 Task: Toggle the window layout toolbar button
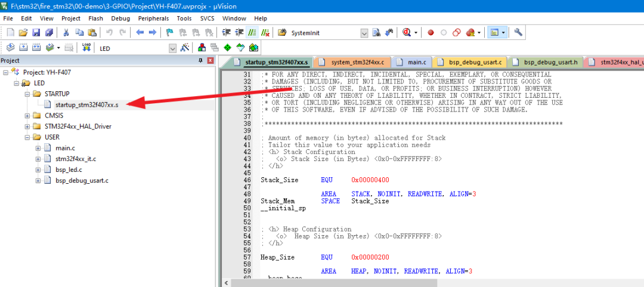point(494,32)
